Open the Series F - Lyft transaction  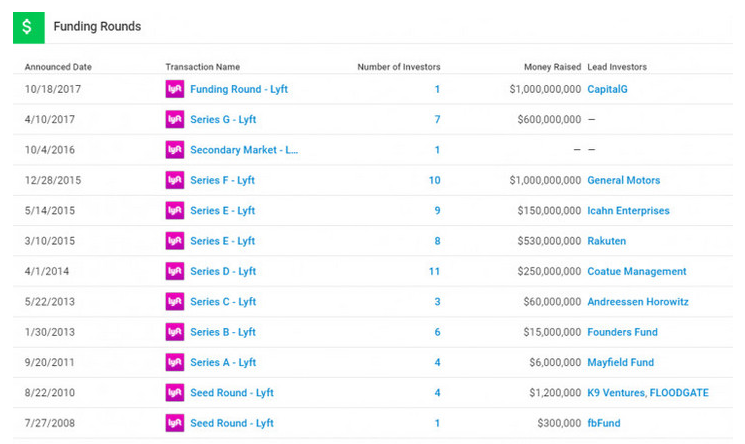pos(222,181)
